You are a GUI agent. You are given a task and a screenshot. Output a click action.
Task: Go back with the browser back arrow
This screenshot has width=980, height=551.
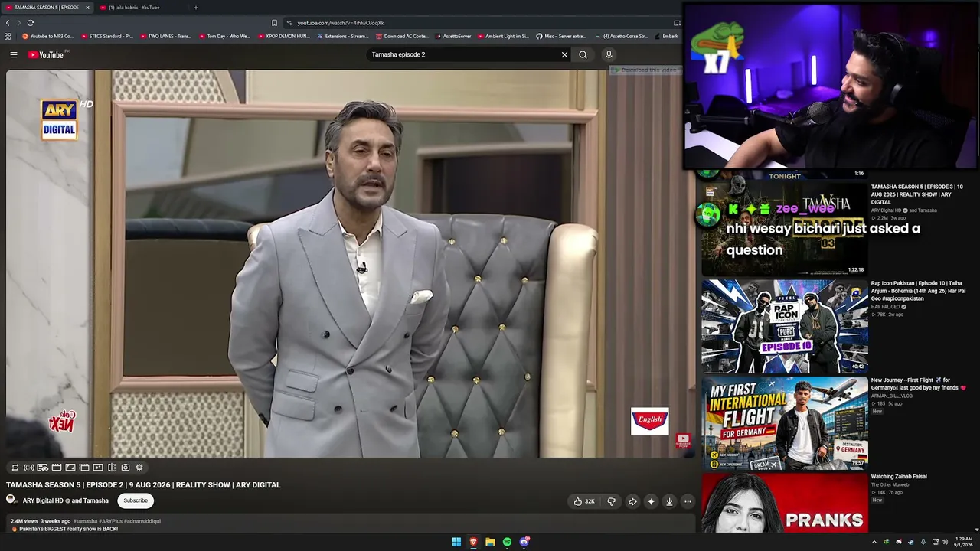click(8, 23)
